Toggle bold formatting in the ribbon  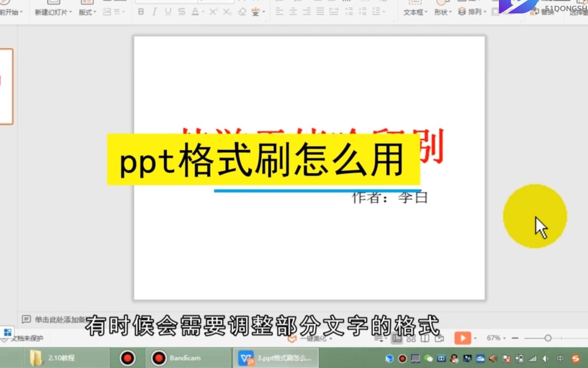pyautogui.click(x=141, y=12)
